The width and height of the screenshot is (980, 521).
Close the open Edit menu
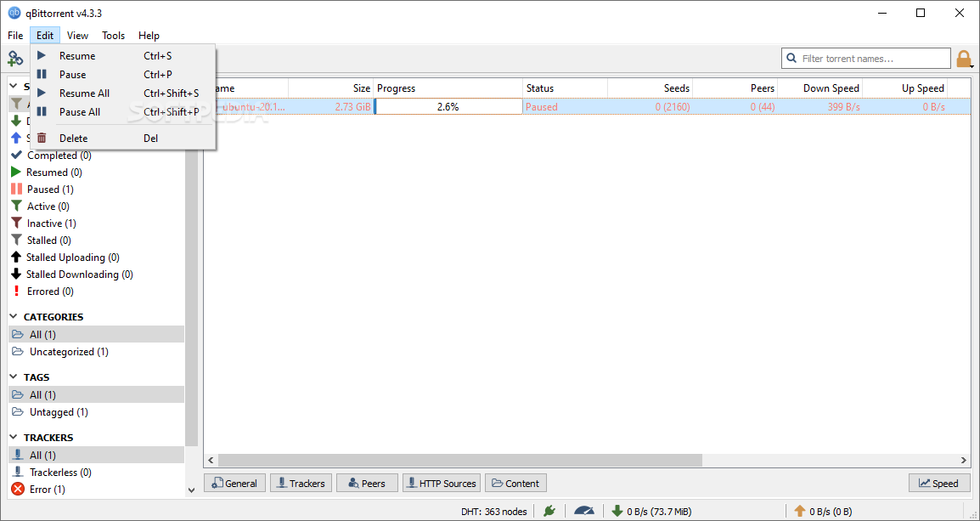click(45, 36)
